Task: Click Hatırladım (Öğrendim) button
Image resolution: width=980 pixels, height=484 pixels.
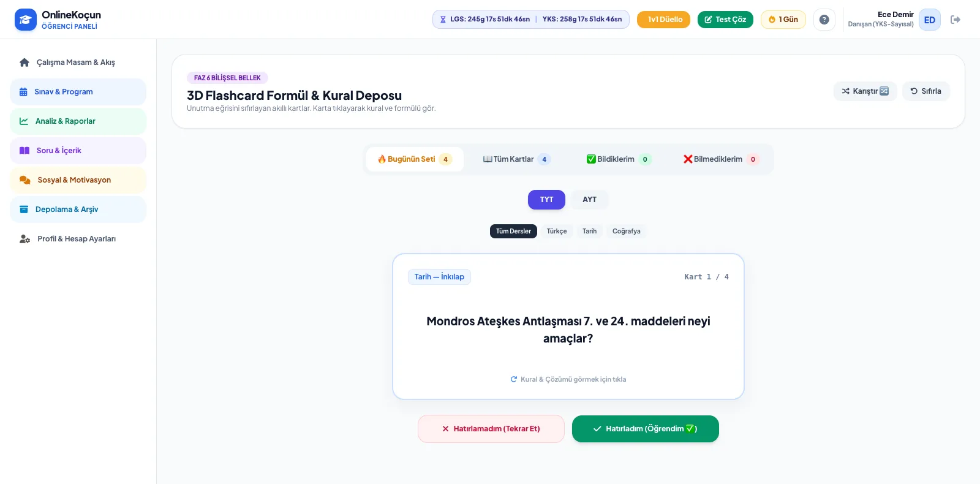Action: coord(646,429)
